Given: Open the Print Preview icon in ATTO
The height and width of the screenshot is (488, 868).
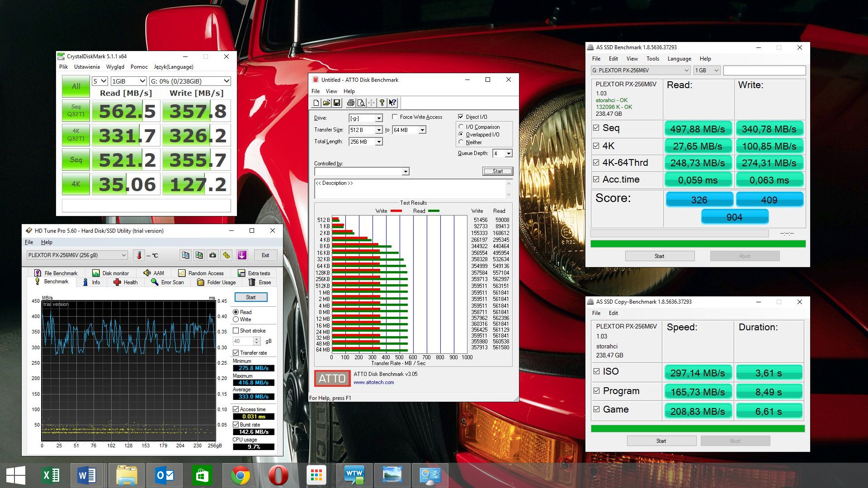Looking at the screenshot, I should tap(361, 103).
